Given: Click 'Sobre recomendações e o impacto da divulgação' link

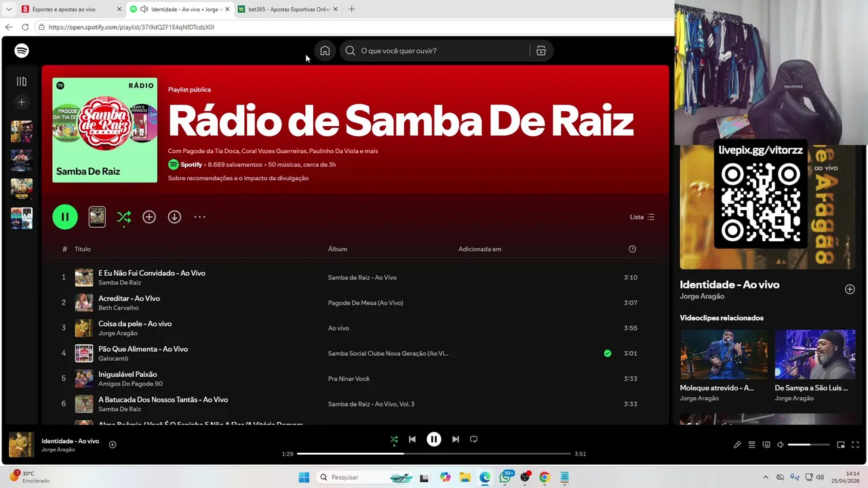Looking at the screenshot, I should [x=238, y=178].
